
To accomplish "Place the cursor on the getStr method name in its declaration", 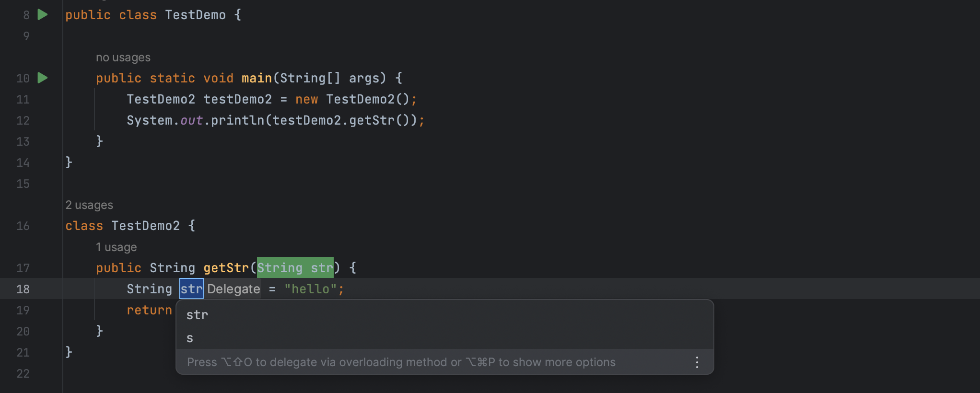I will click(226, 268).
